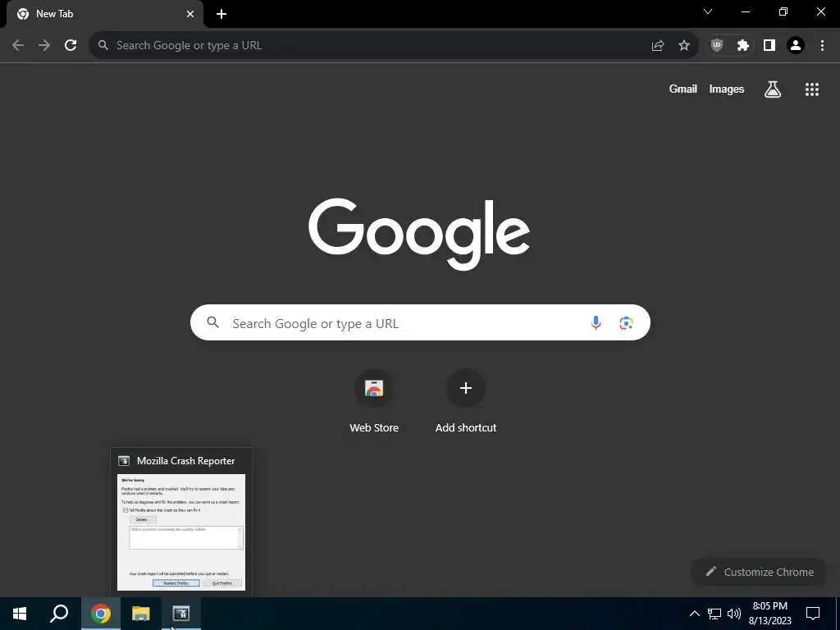Close the New Tab tab
The width and height of the screenshot is (840, 630).
coord(190,14)
